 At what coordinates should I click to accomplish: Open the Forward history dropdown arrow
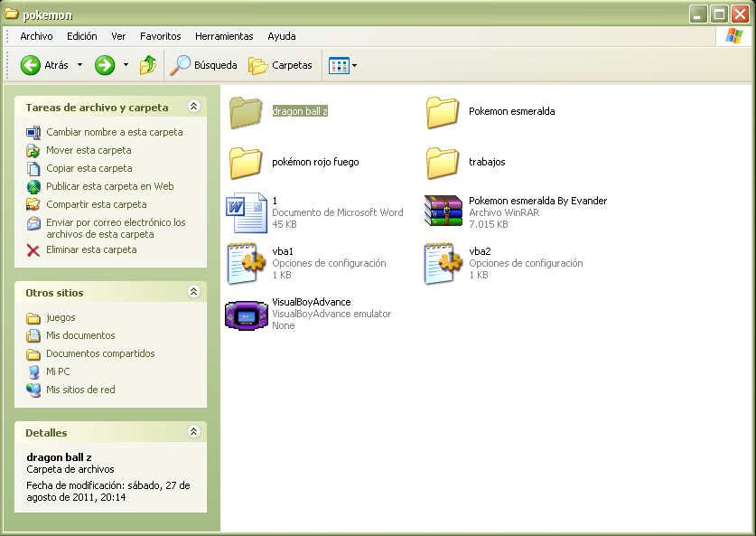pyautogui.click(x=126, y=65)
